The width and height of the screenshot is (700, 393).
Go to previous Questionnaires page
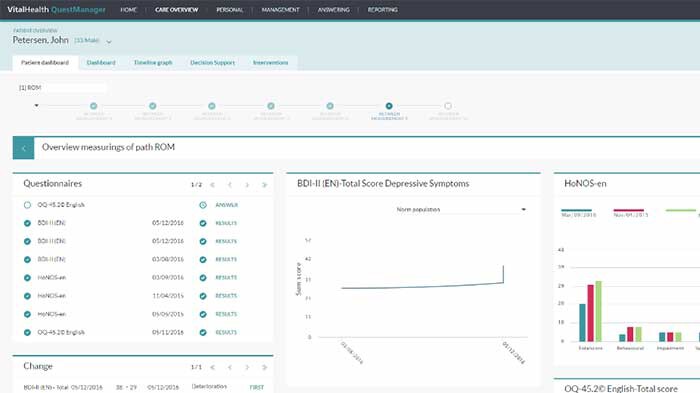230,185
